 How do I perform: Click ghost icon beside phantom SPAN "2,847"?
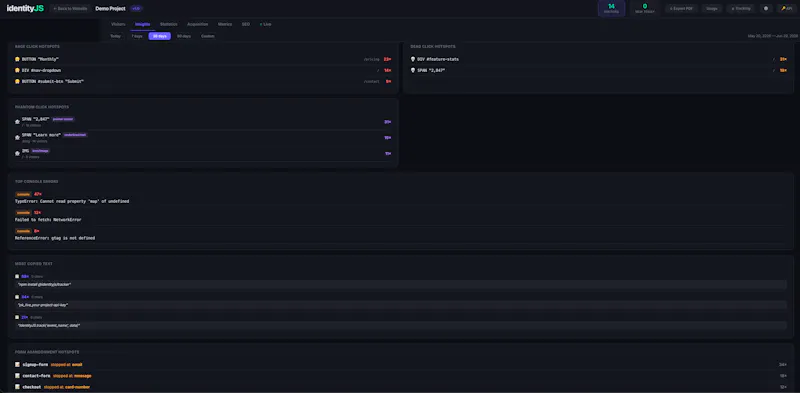[17, 122]
